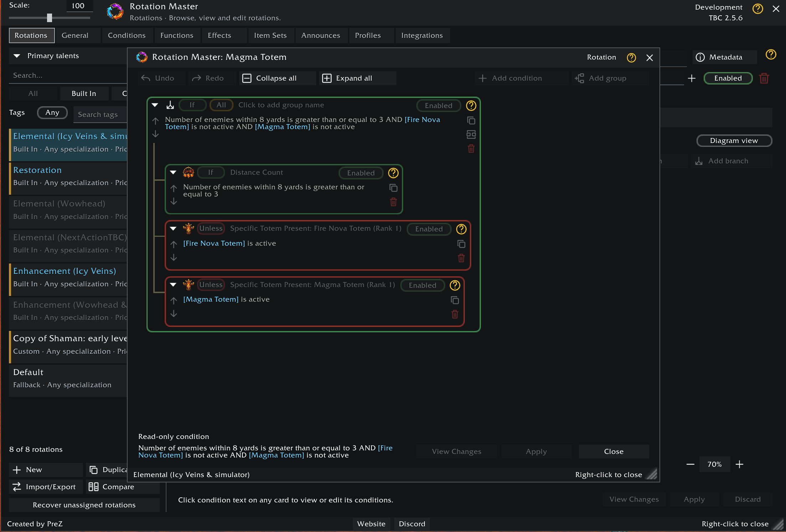Viewport: 786px width, 532px height.
Task: Switch the Unless toggle on Fire Nova Totem card
Action: pos(211,228)
